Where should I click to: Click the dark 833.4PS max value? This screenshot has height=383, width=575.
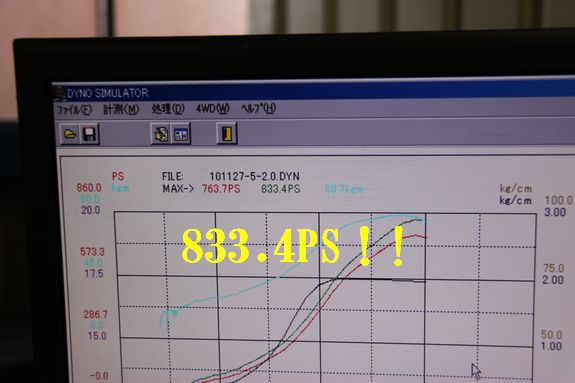(x=281, y=189)
